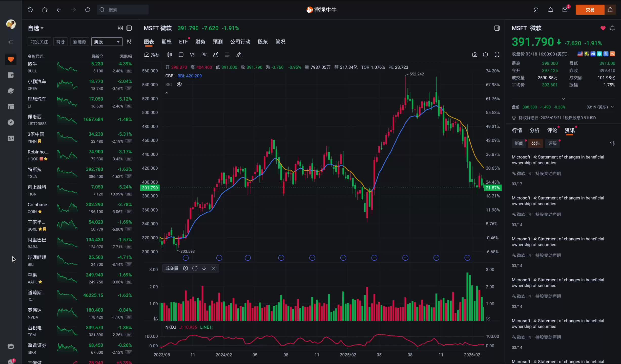
Task: Switch to the 期权 tab
Action: pos(167,42)
